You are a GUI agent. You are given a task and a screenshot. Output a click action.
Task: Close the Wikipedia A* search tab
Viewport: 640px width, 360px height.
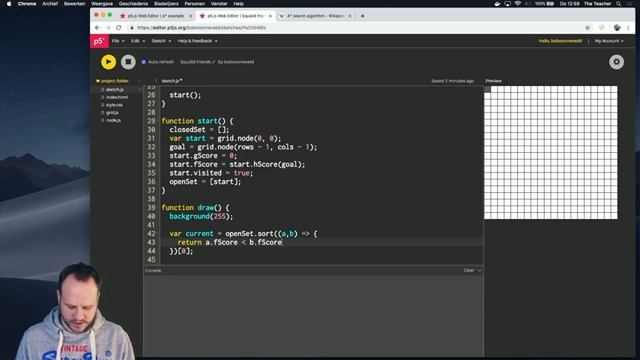click(350, 16)
